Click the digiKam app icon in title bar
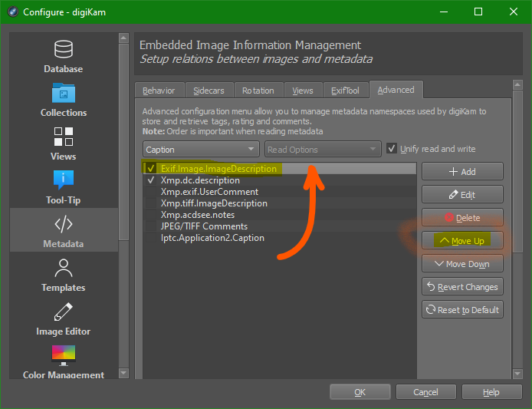This screenshot has width=532, height=409. [x=13, y=12]
